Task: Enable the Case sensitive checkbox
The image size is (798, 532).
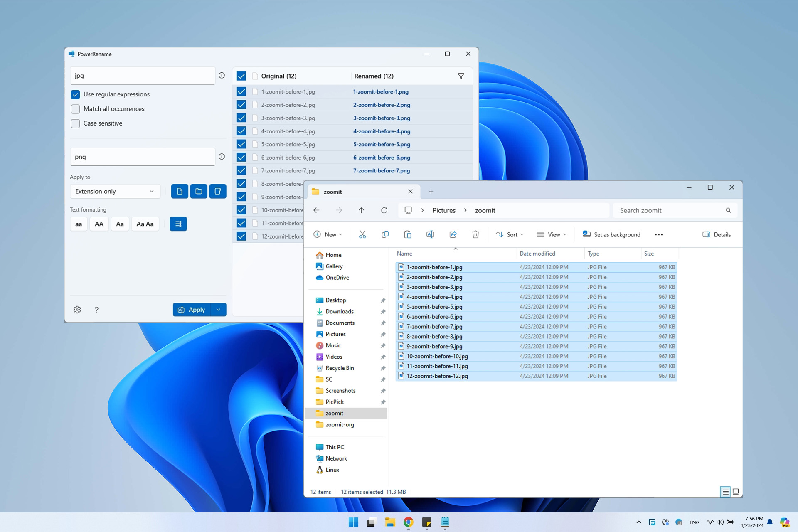Action: tap(75, 123)
